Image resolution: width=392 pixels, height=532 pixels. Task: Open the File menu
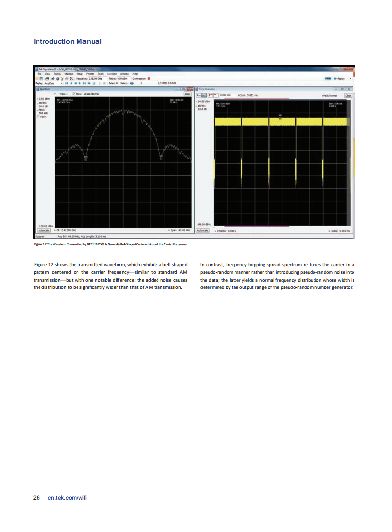(x=39, y=74)
